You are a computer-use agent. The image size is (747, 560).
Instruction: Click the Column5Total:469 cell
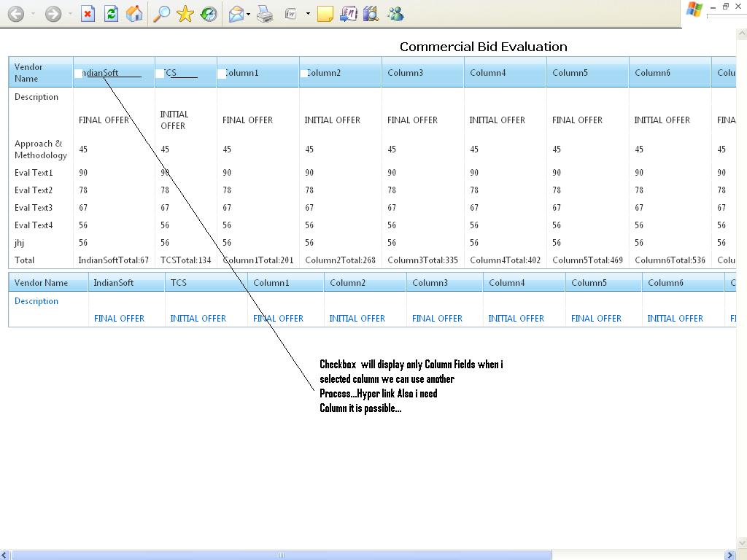(587, 260)
